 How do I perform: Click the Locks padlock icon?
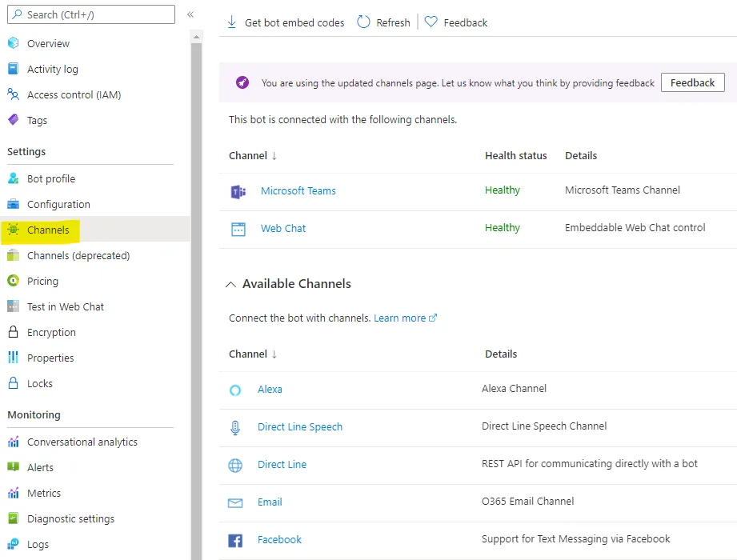(x=13, y=383)
